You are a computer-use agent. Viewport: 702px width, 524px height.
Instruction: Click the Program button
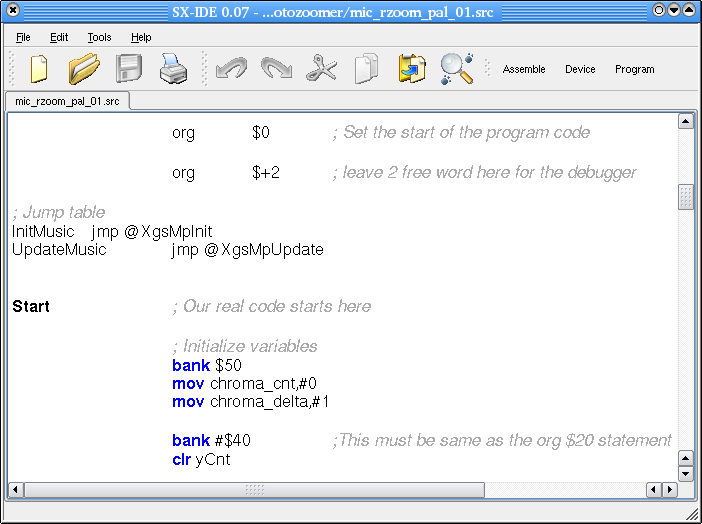tap(634, 69)
